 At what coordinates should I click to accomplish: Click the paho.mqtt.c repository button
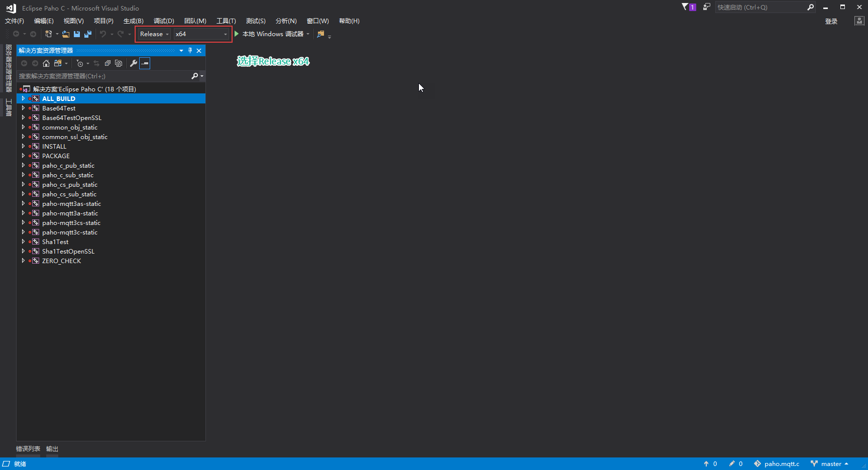(x=777, y=464)
